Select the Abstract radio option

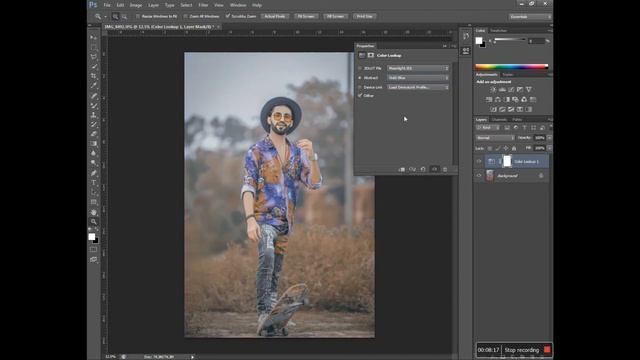[x=360, y=78]
